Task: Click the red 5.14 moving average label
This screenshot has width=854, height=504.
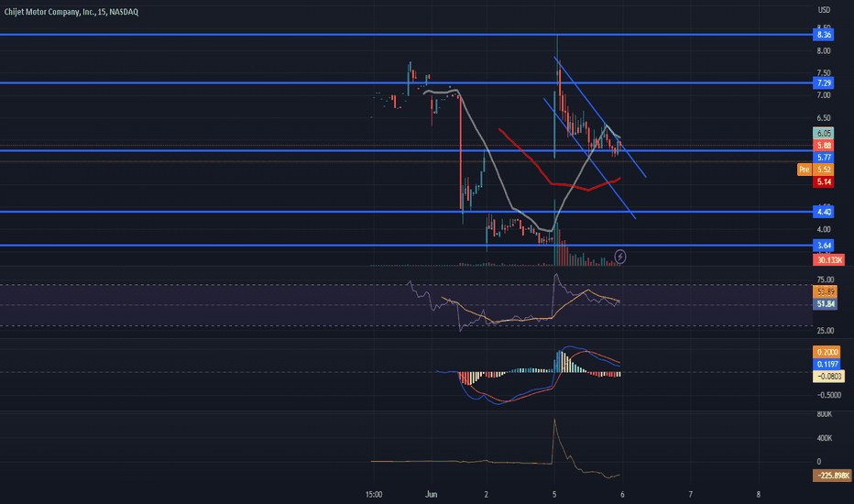Action: pyautogui.click(x=824, y=182)
